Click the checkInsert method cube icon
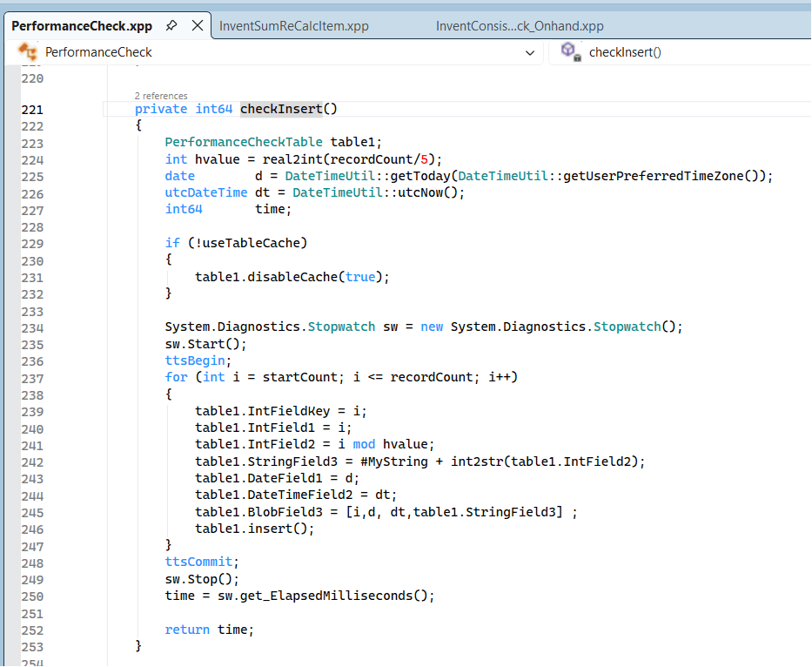Screen dimensions: 812x667 pyautogui.click(x=570, y=52)
